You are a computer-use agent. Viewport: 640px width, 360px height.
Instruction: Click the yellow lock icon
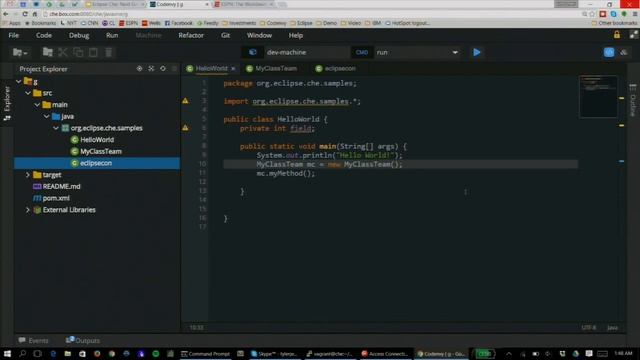point(617,35)
